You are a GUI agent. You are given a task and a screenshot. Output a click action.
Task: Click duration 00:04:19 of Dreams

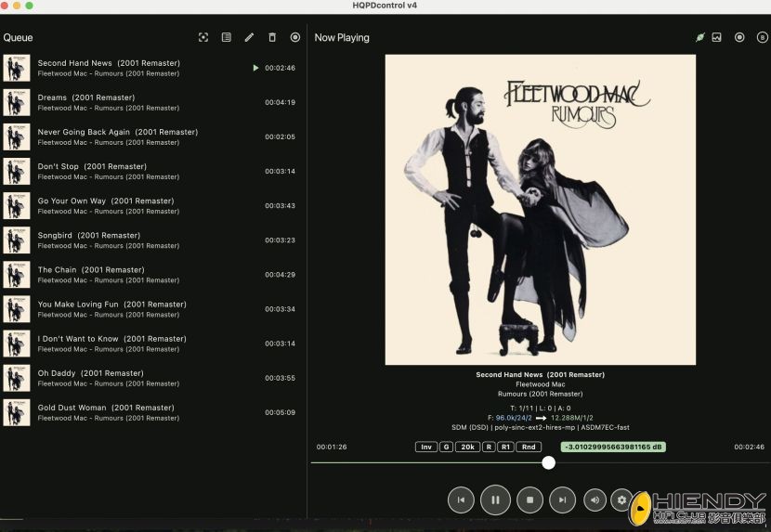click(x=280, y=102)
